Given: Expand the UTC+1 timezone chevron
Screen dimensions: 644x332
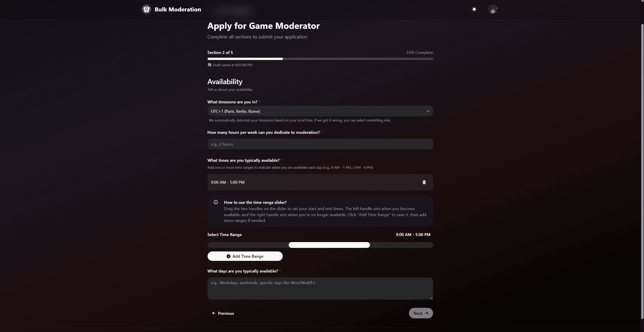Looking at the screenshot, I should click(428, 111).
